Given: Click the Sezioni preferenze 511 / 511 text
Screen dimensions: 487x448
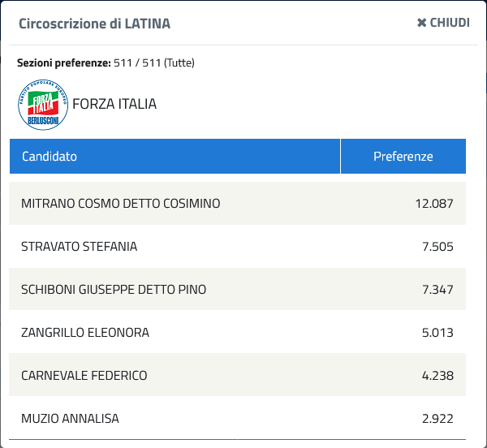Looking at the screenshot, I should [106, 62].
